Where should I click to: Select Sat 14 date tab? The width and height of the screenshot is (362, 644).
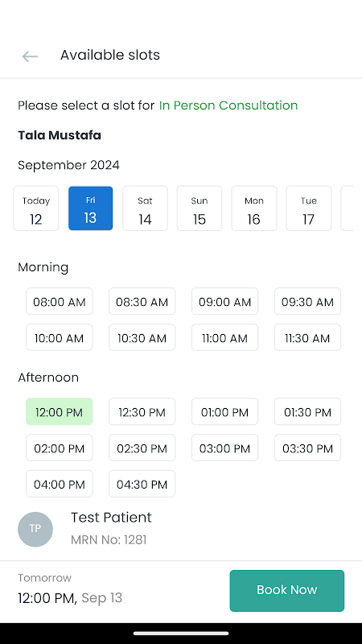point(145,208)
